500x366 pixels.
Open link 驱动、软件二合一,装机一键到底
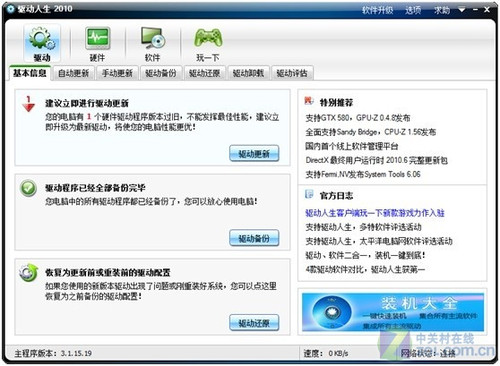[365, 255]
